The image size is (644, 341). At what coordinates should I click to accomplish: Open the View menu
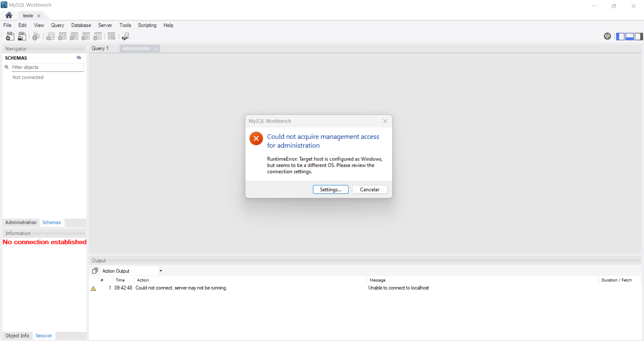(x=39, y=25)
